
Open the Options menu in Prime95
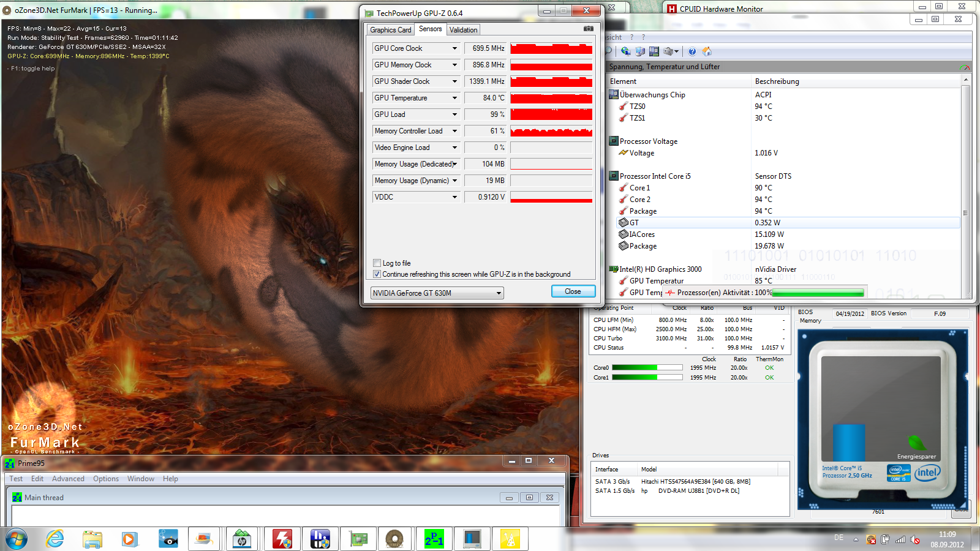tap(106, 479)
